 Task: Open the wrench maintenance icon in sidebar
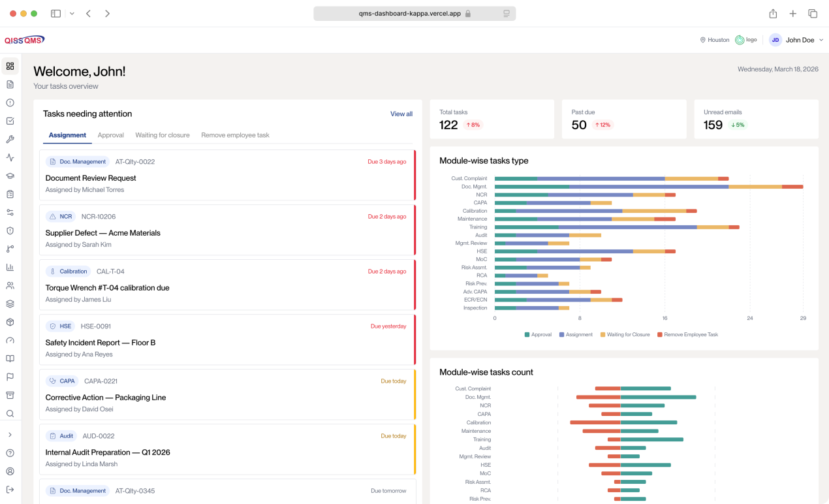(x=10, y=139)
